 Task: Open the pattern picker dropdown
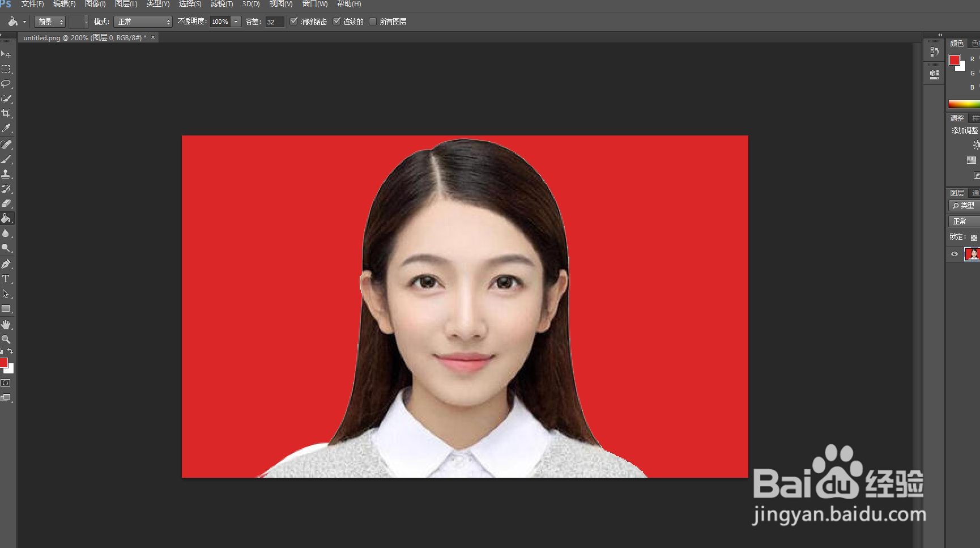tap(87, 22)
